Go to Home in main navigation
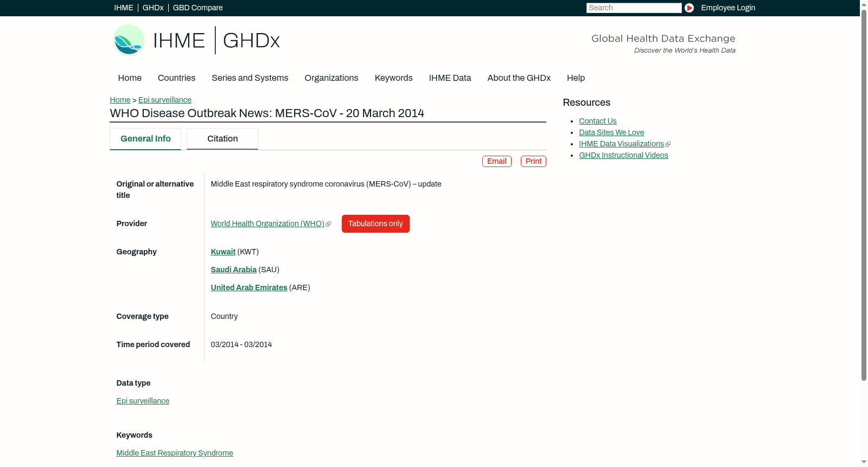Viewport: 868px width, 467px height. tap(130, 78)
